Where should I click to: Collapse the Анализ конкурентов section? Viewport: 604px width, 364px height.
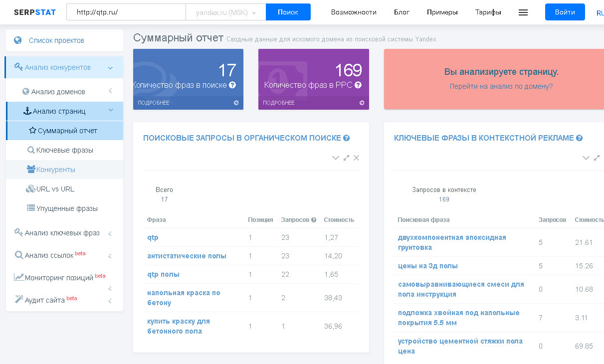(110, 68)
